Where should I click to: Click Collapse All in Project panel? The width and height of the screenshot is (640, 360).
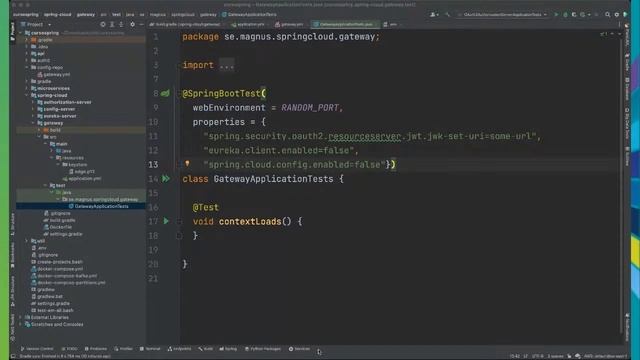pyautogui.click(x=121, y=24)
